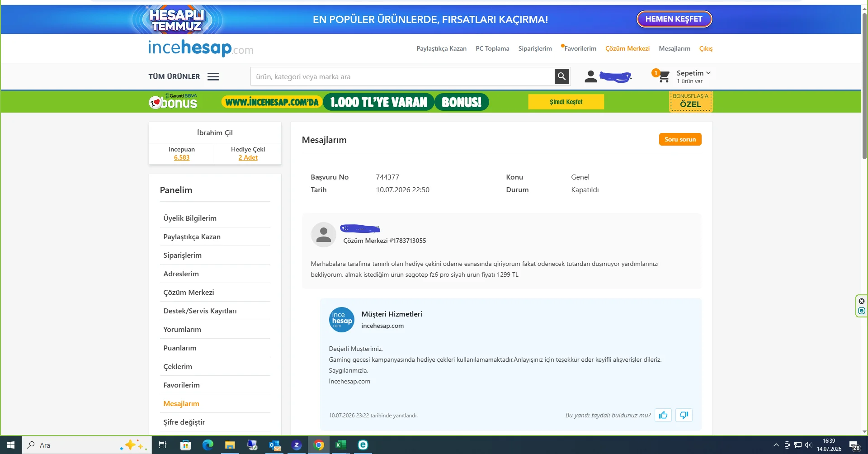Click the search magnifier icon

(x=561, y=76)
